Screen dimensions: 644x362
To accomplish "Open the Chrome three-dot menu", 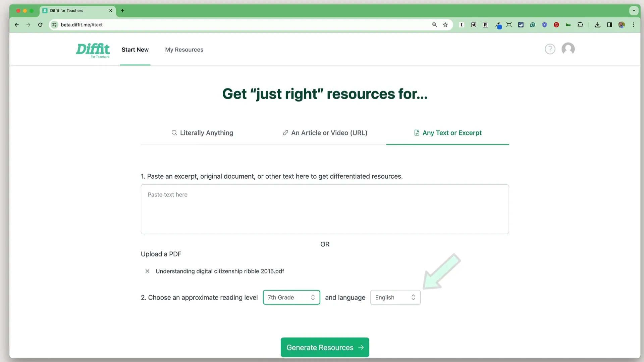I will point(633,25).
